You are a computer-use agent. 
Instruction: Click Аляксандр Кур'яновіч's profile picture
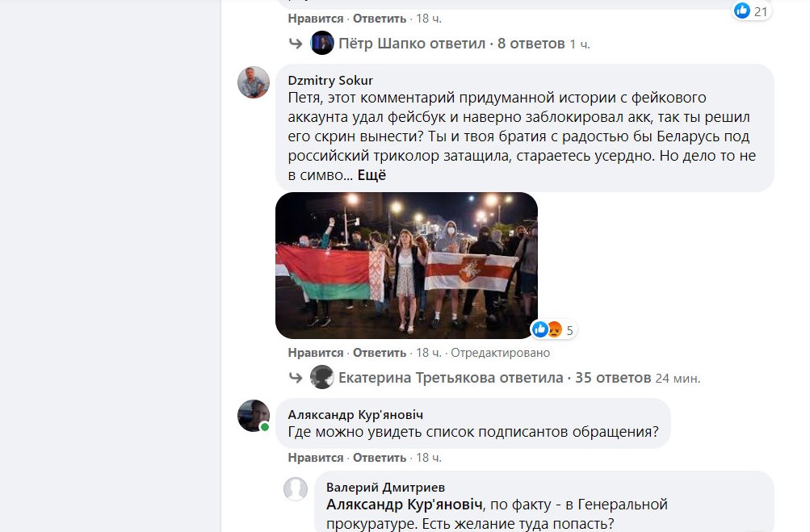[253, 416]
